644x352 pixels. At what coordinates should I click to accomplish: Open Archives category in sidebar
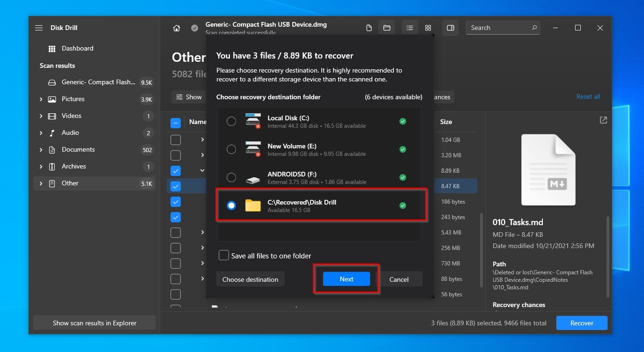click(94, 167)
